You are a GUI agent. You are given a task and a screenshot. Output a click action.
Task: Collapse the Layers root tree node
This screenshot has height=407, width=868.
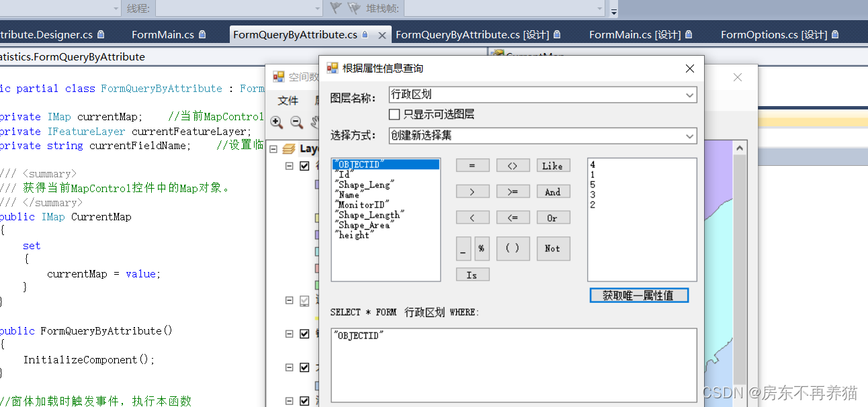tap(273, 148)
